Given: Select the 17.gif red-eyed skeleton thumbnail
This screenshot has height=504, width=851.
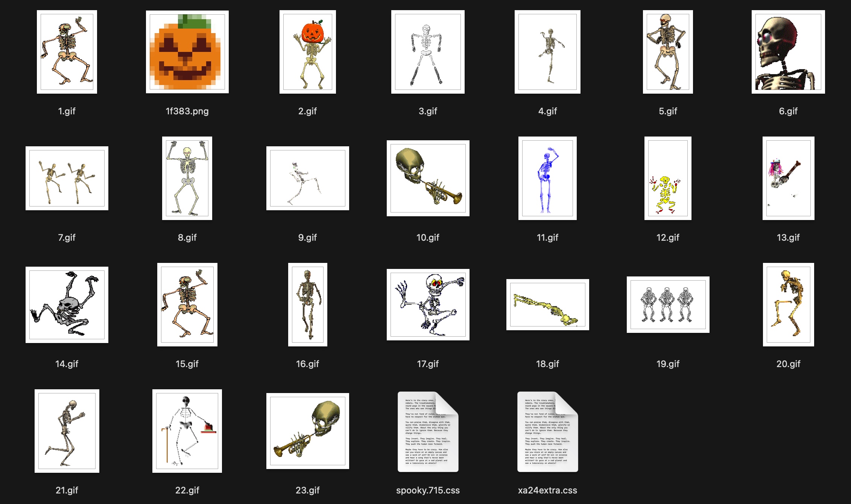Looking at the screenshot, I should tap(428, 305).
